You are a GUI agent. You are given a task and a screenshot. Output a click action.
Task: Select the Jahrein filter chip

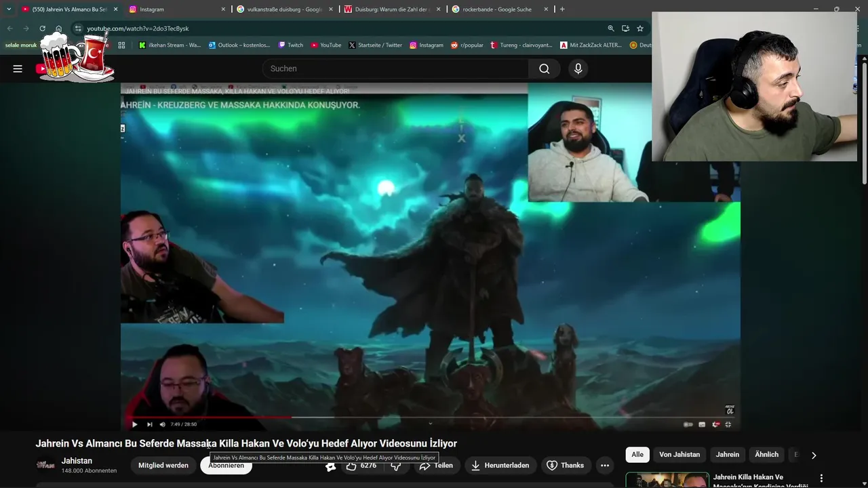click(728, 455)
